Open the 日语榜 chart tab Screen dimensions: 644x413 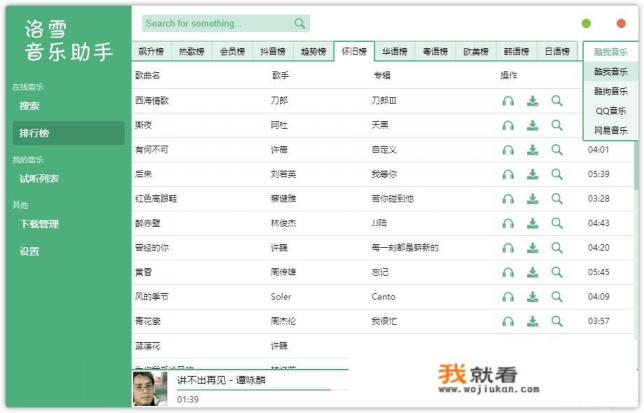(557, 51)
